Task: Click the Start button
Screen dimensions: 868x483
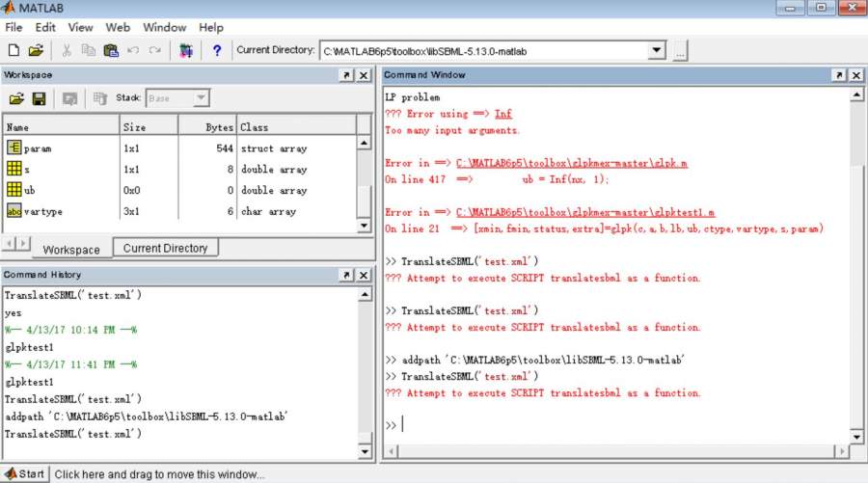Action: click(x=24, y=474)
